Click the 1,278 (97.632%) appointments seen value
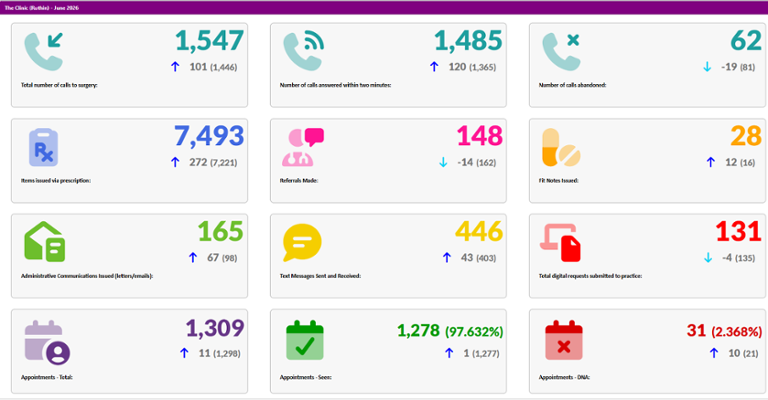Viewport: 768px width, 400px height. [x=450, y=331]
